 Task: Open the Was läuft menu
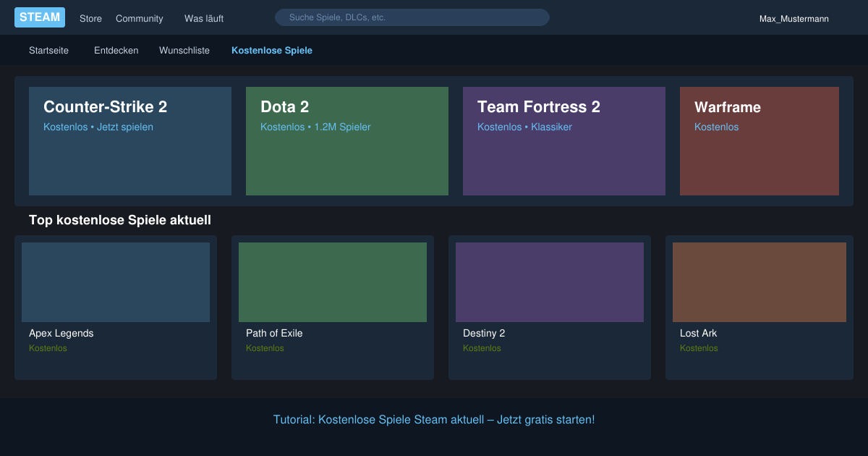click(x=204, y=19)
